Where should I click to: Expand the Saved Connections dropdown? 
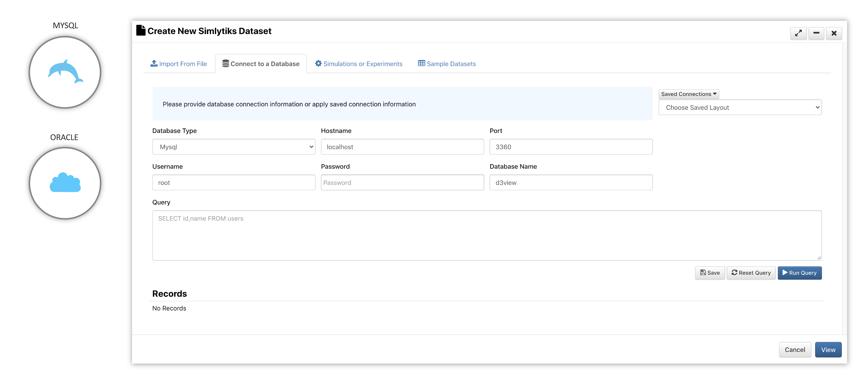689,94
